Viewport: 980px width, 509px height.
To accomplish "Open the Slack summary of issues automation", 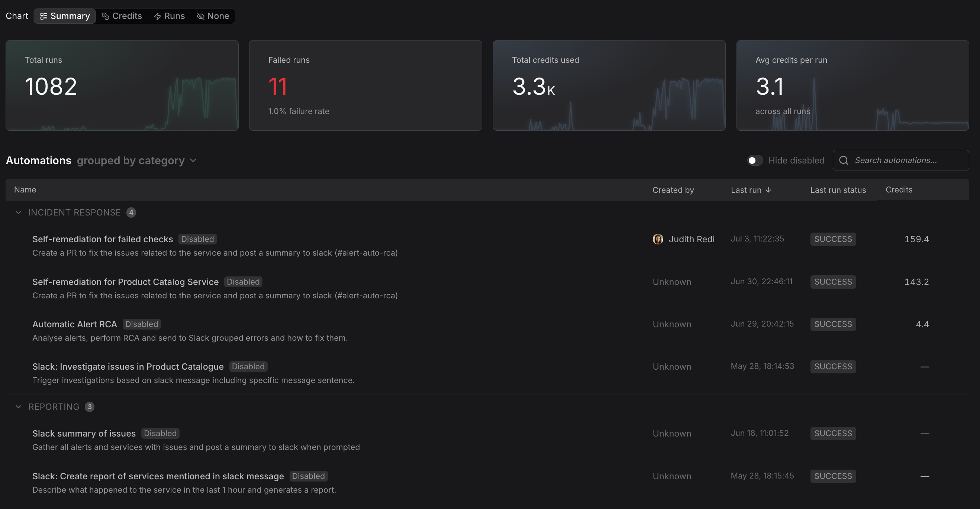I will [x=84, y=433].
